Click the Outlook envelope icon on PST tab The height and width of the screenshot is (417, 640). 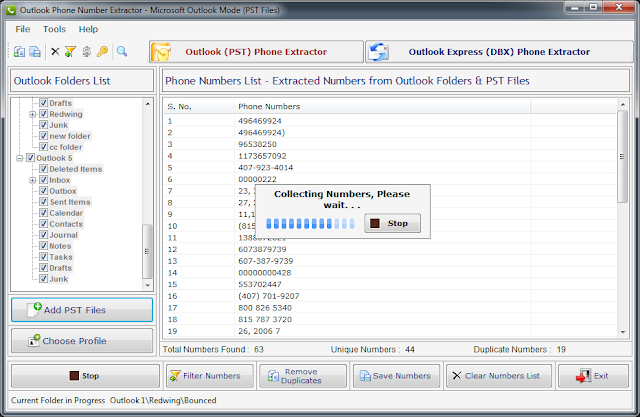tap(161, 52)
